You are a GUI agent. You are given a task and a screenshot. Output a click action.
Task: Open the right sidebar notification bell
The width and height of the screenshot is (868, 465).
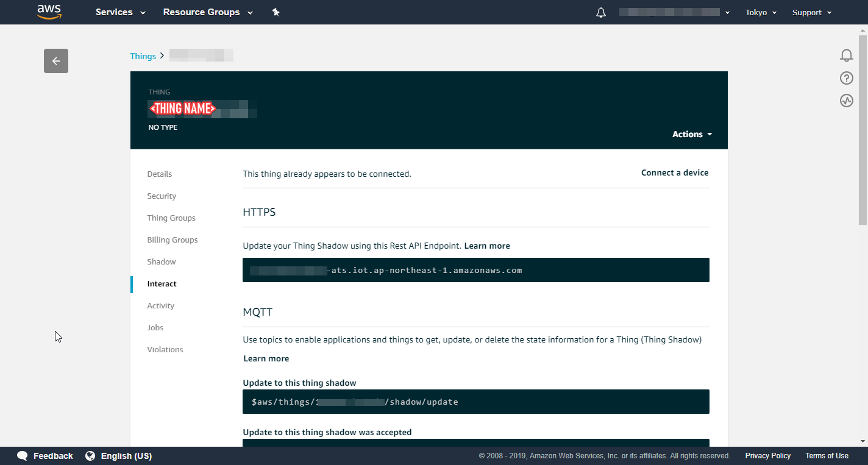(x=846, y=55)
